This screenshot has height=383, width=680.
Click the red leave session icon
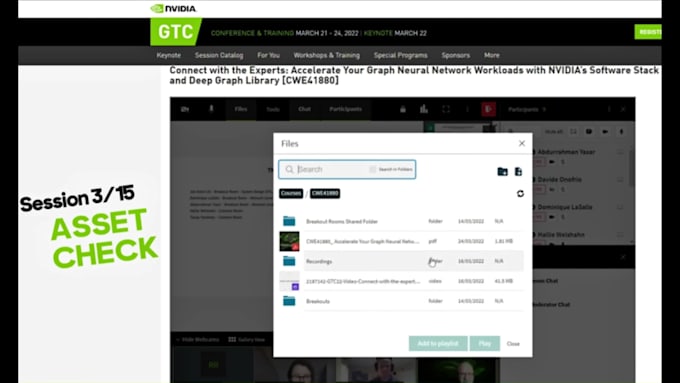489,109
